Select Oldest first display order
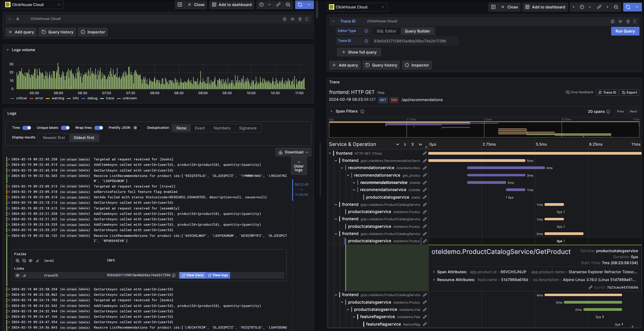 pos(83,138)
